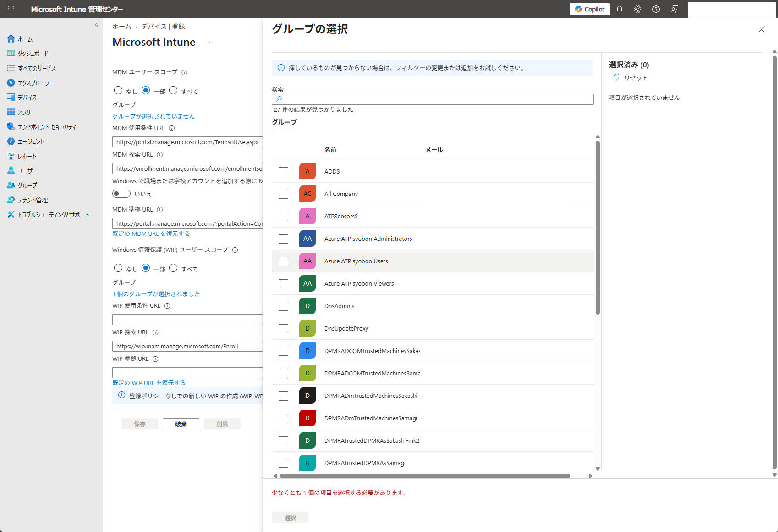The height and width of the screenshot is (532, 778).
Task: Open the settings gear icon
Action: pyautogui.click(x=638, y=9)
